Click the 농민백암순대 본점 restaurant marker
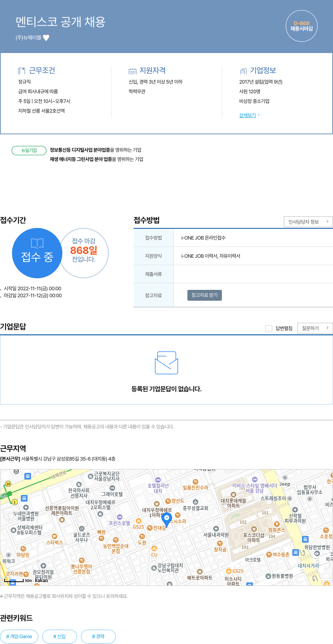Viewport: 333px width, 644px height. (x=116, y=540)
